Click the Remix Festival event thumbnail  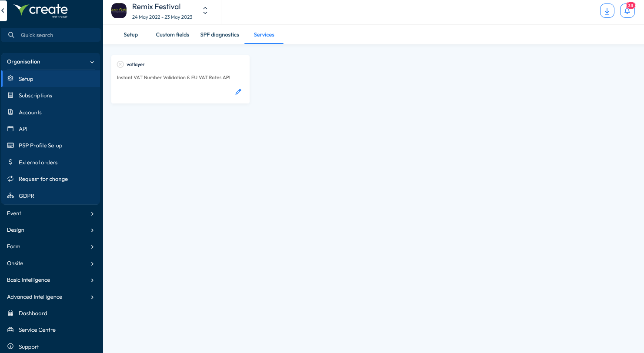119,10
